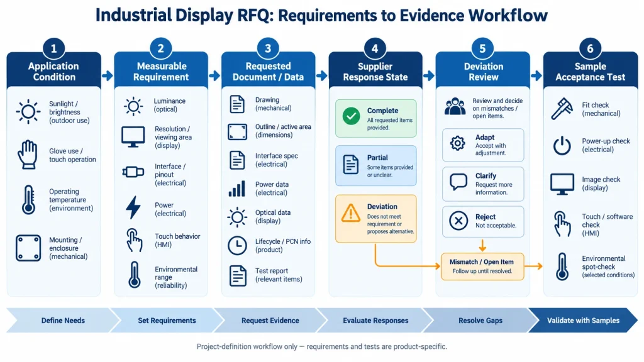Select the 'Some items provided or unclear.' text
Image resolution: width=644 pixels, height=362 pixels.
click(390, 171)
